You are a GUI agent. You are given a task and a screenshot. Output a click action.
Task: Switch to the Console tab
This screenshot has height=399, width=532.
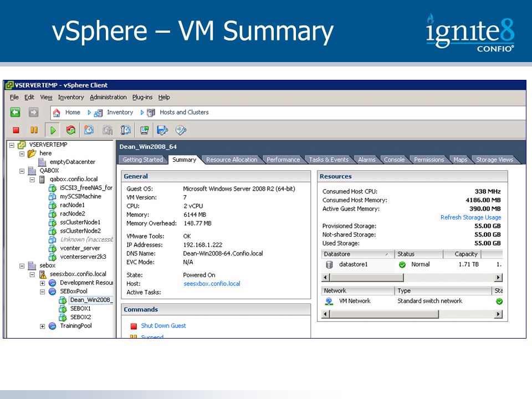click(394, 160)
